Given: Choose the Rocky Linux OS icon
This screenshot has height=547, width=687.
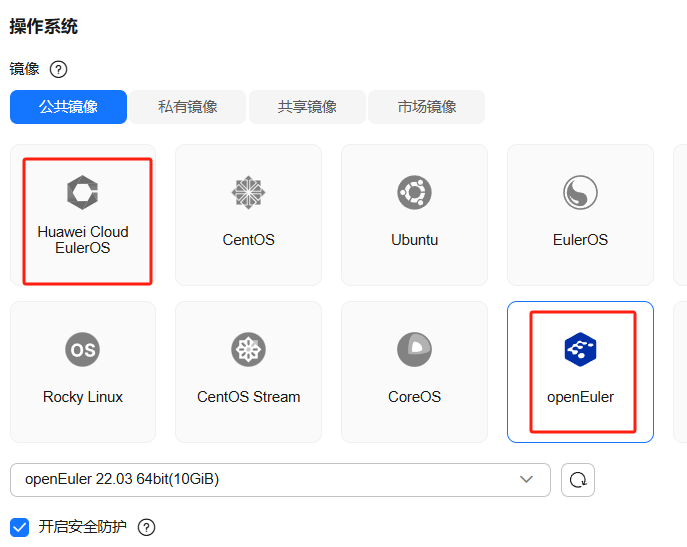Looking at the screenshot, I should 82,349.
